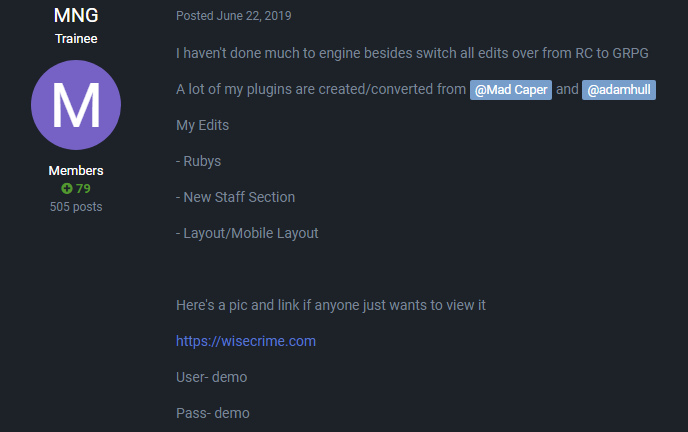Viewport: 688px width, 432px height.
Task: Click the "- New Staff Section" line
Action: pyautogui.click(x=236, y=197)
